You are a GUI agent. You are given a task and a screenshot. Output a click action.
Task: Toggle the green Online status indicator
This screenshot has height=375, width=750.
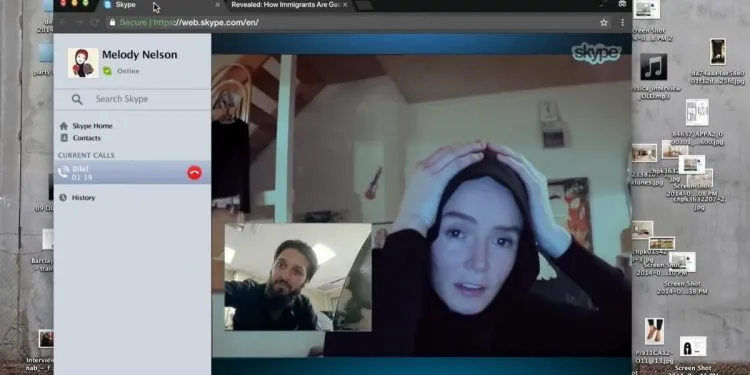[107, 71]
